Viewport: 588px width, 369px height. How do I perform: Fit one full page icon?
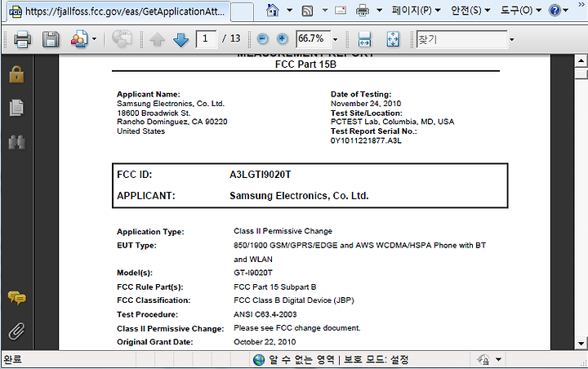[x=393, y=39]
